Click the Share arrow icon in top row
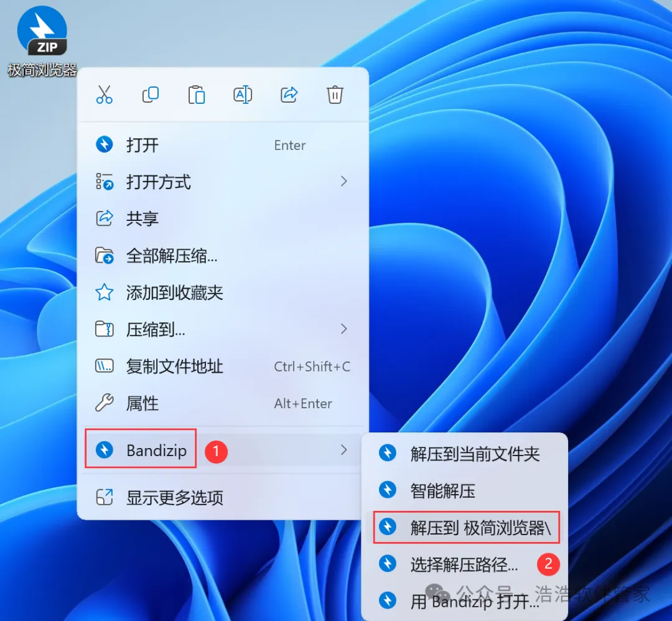This screenshot has width=672, height=621. [289, 95]
